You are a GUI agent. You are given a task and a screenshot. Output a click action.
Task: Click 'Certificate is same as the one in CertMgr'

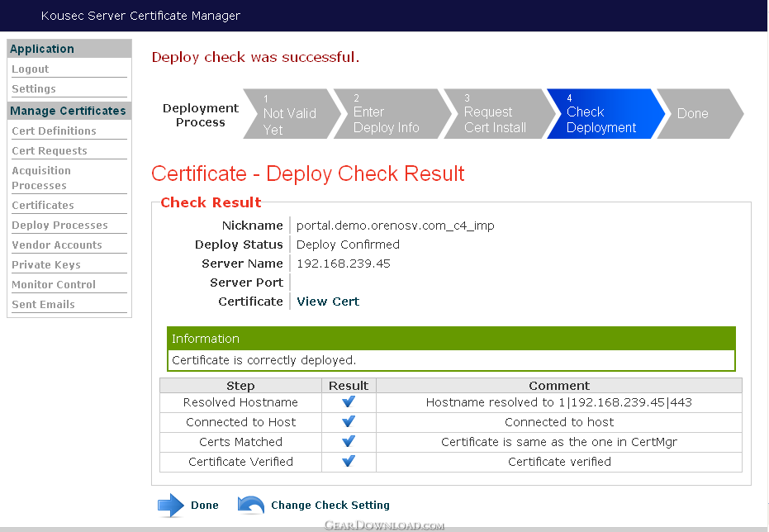(559, 442)
